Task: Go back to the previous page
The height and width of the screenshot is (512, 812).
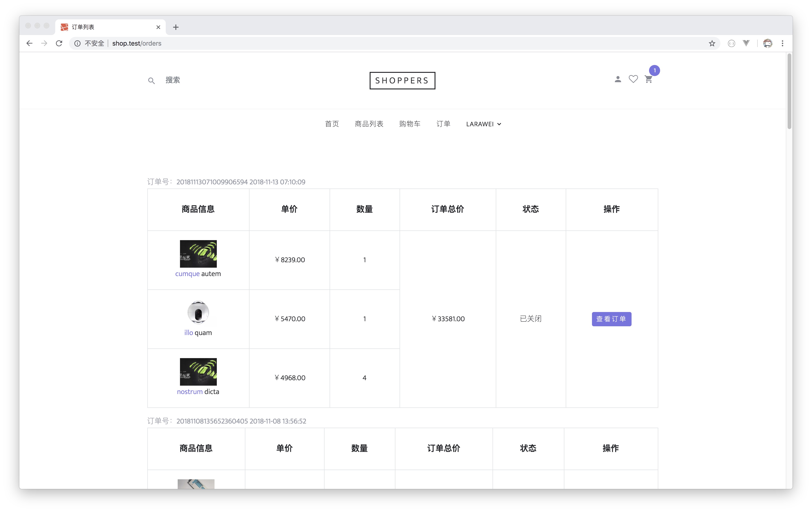Action: (30, 44)
